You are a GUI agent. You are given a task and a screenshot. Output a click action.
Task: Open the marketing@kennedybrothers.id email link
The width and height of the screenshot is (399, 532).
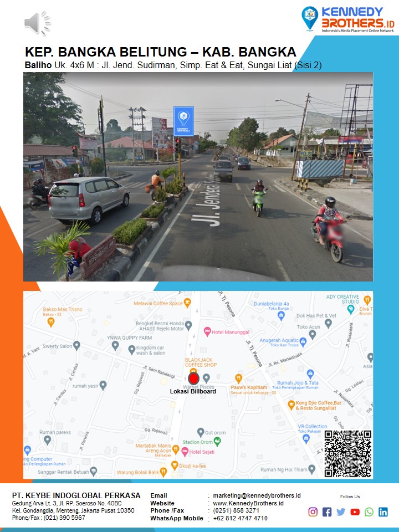pyautogui.click(x=257, y=495)
